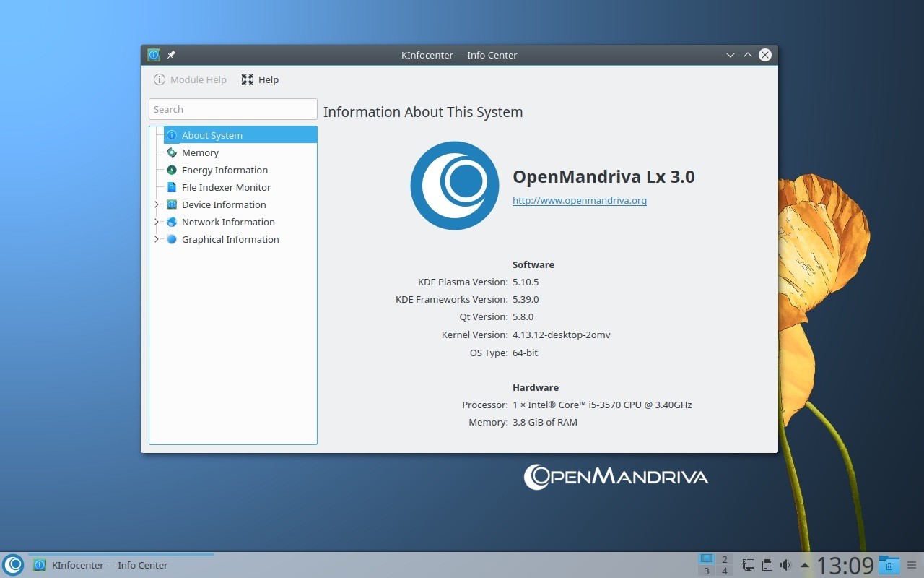This screenshot has width=924, height=578.
Task: Expand the Graphical Information branch
Action: click(x=157, y=239)
